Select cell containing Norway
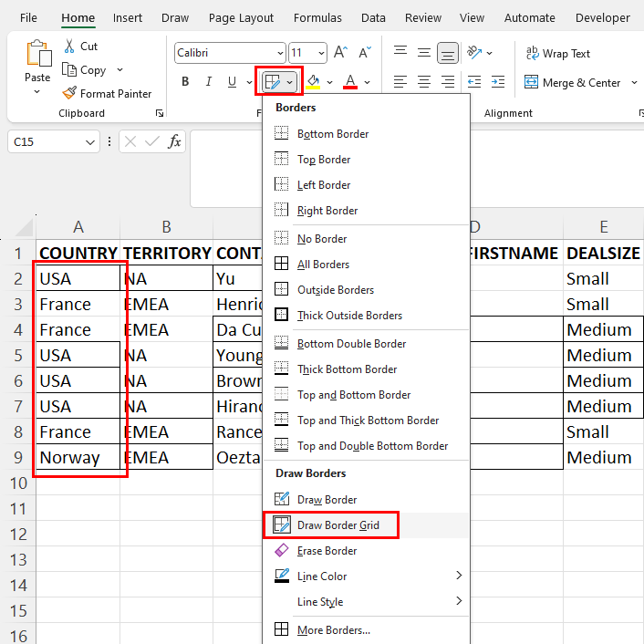 tap(78, 457)
